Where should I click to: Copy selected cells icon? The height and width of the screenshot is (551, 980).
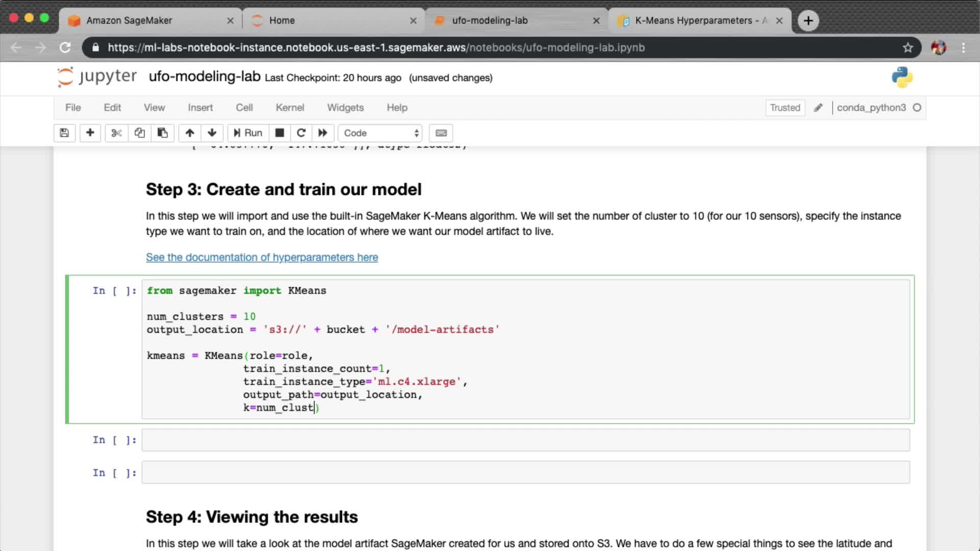139,133
